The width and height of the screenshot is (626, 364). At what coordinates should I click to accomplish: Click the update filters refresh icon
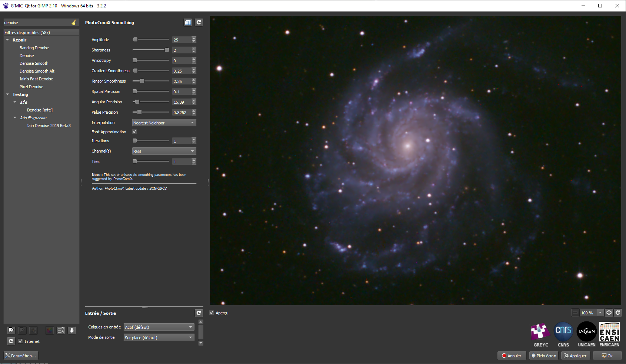(x=11, y=341)
